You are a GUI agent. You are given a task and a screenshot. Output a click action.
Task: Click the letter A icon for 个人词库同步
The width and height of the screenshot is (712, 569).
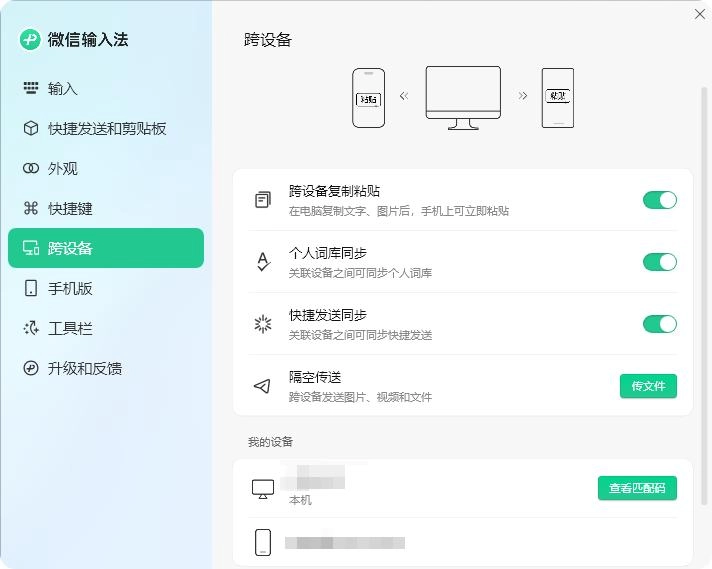pyautogui.click(x=263, y=262)
